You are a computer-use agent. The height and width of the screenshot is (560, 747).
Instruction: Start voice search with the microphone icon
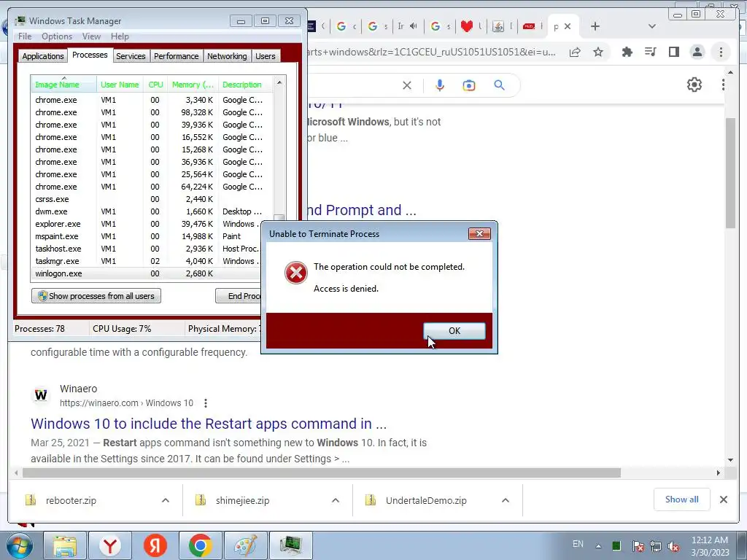pos(440,85)
